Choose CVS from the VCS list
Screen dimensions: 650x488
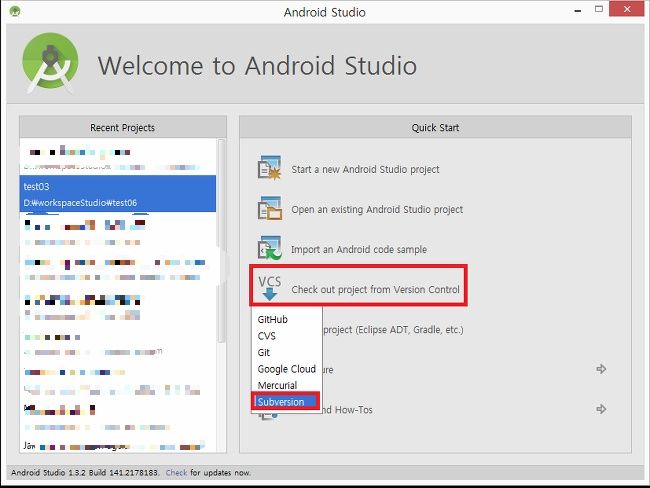267,336
